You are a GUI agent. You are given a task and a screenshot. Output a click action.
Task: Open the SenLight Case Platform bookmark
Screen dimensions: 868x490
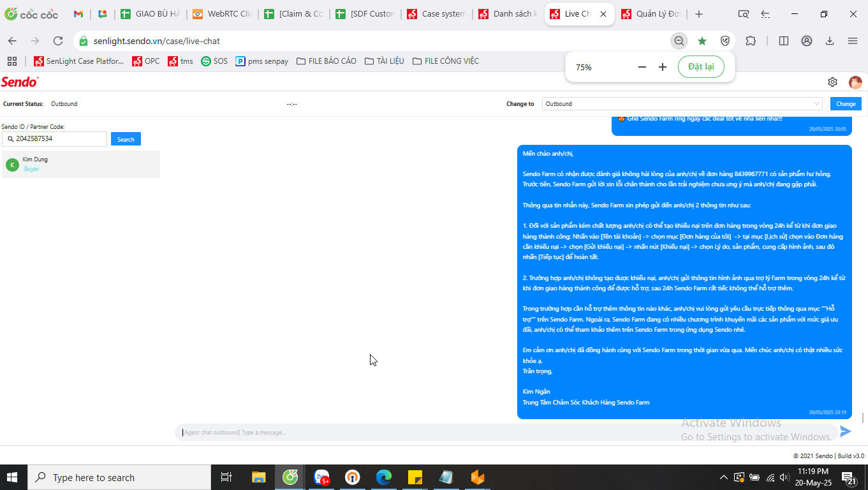[78, 61]
